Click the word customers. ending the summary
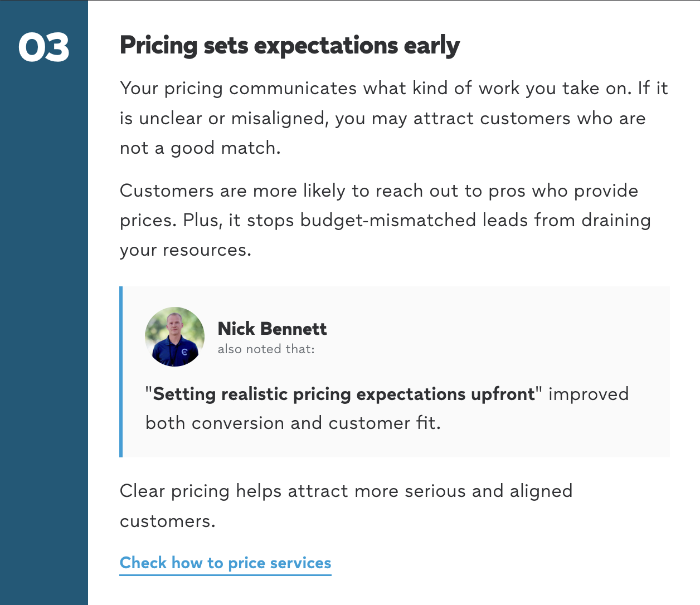The image size is (700, 605). coord(168,521)
